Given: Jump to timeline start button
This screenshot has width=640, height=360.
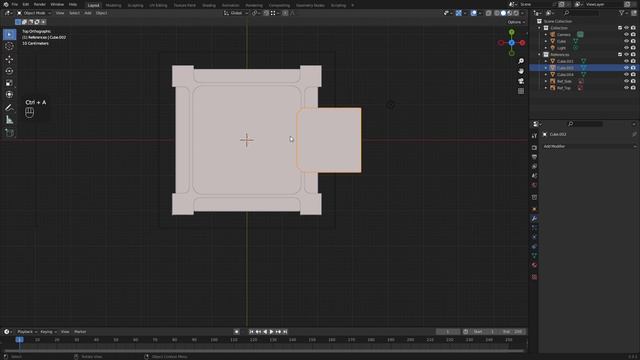Looking at the screenshot, I should coord(251,332).
